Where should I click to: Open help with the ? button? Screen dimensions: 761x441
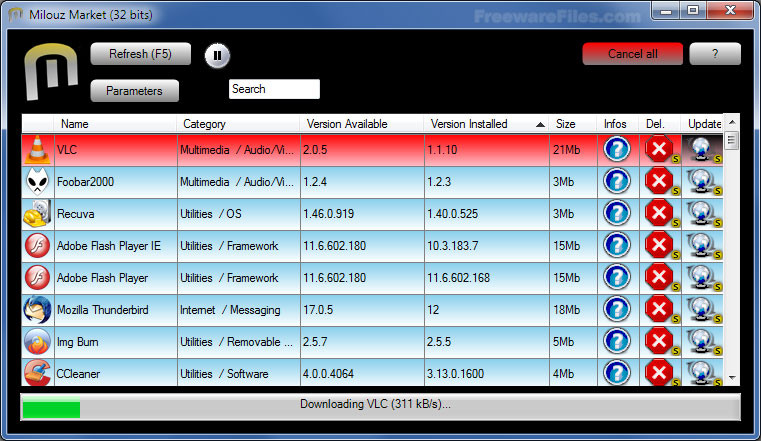click(x=715, y=54)
